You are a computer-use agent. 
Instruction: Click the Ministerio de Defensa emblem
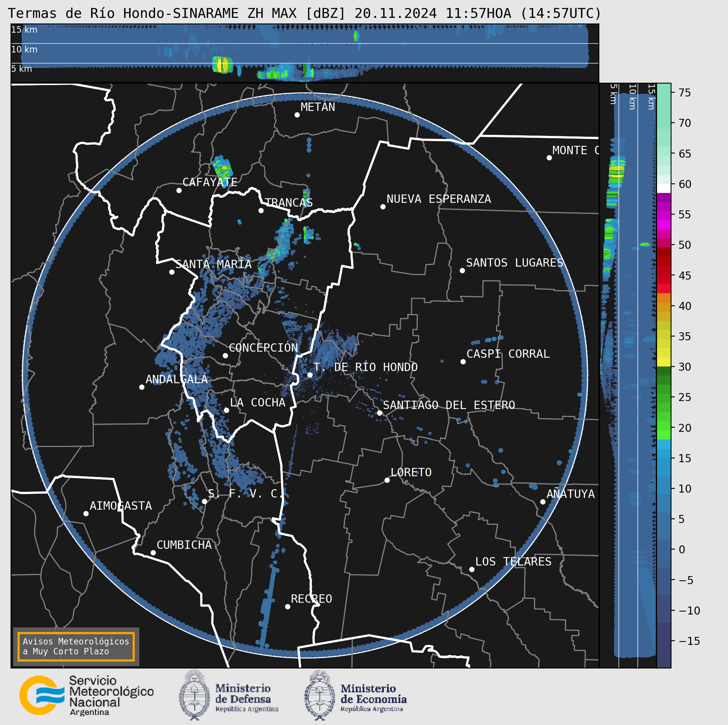point(194,695)
